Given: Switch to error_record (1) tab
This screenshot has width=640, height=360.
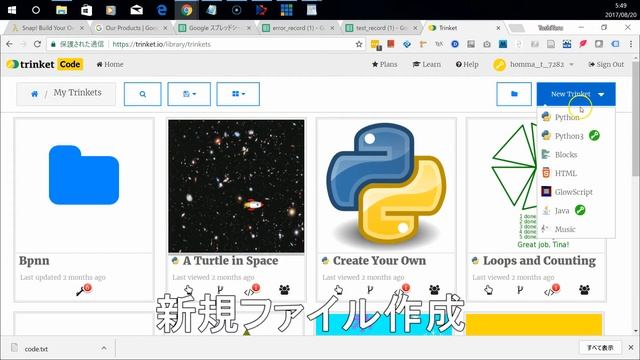Looking at the screenshot, I should [x=298, y=28].
